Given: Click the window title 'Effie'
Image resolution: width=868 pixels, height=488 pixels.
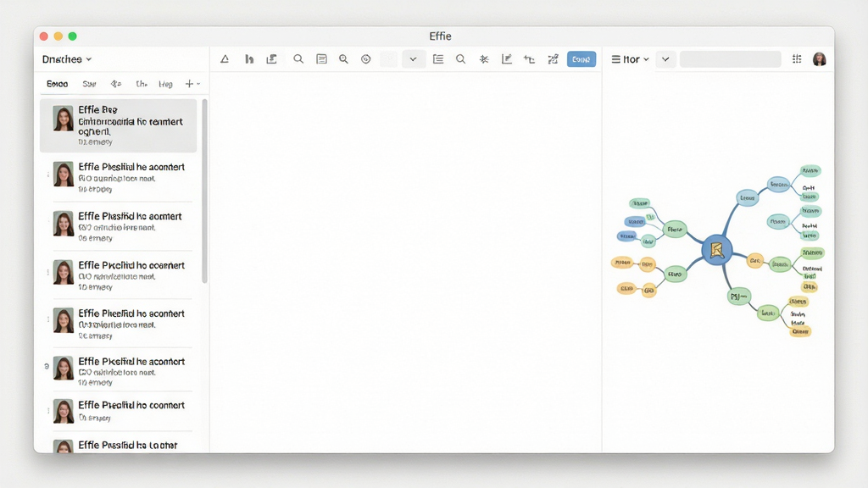Looking at the screenshot, I should (440, 36).
